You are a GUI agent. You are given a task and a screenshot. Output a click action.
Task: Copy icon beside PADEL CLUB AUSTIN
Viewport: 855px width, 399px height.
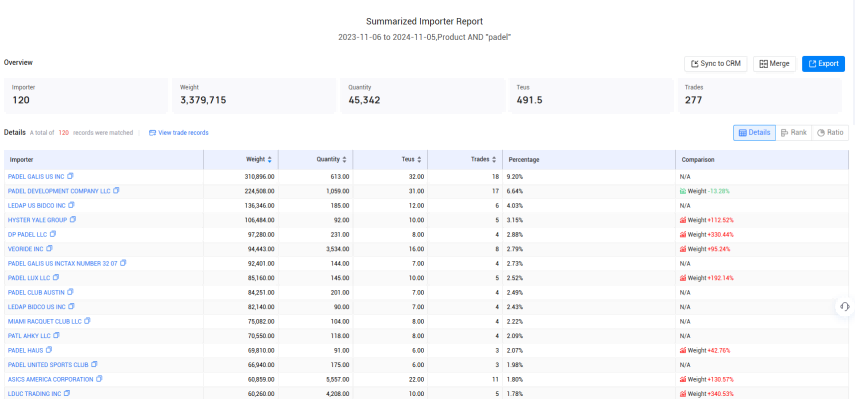coord(70,292)
